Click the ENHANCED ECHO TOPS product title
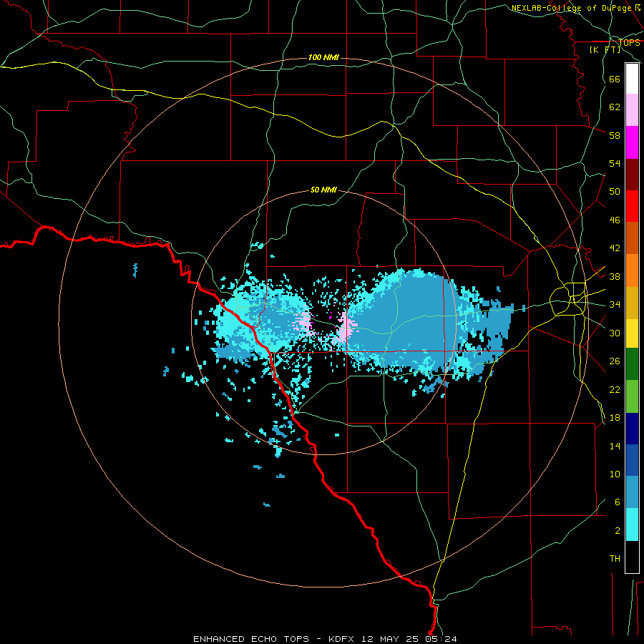Viewport: 644px width, 644px height. (x=251, y=639)
